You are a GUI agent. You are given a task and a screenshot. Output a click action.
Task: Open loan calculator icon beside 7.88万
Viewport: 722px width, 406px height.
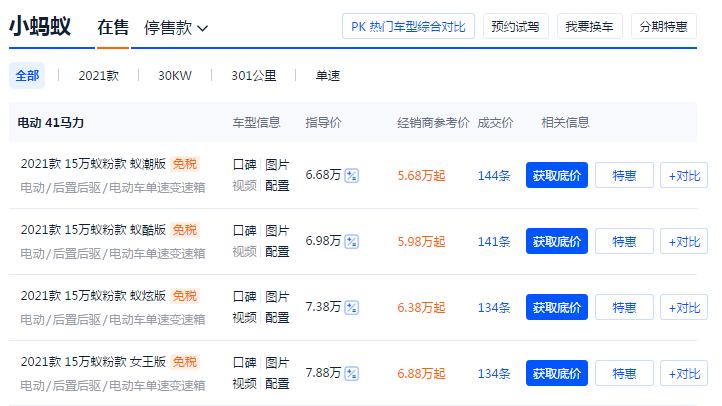352,373
